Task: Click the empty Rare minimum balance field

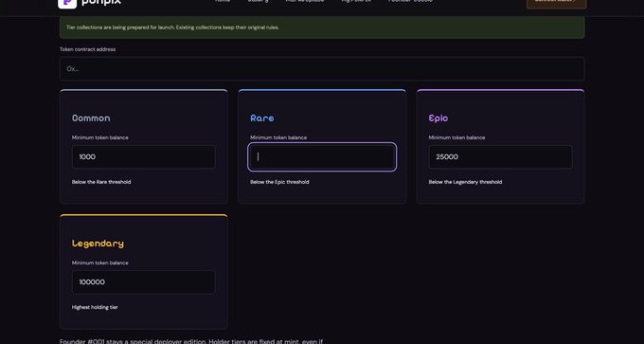Action: point(322,156)
